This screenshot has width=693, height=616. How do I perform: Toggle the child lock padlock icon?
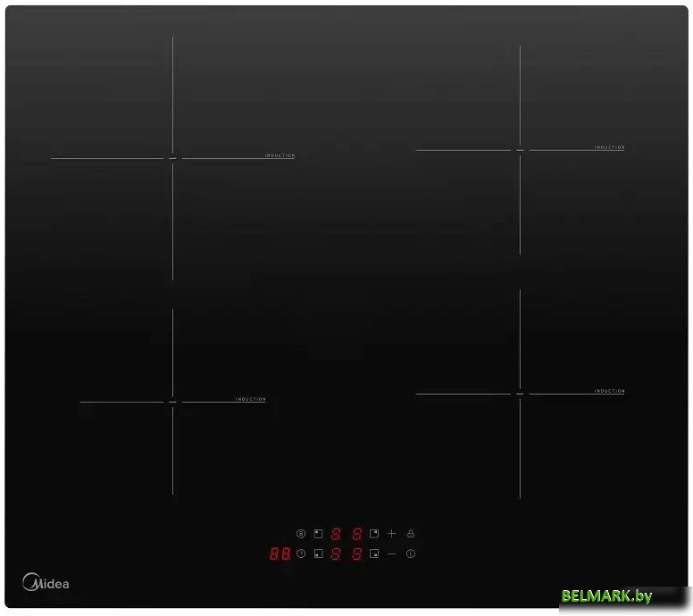tap(410, 534)
